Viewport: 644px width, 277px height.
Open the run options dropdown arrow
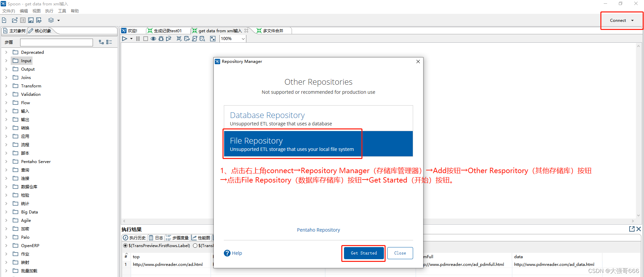pos(131,39)
